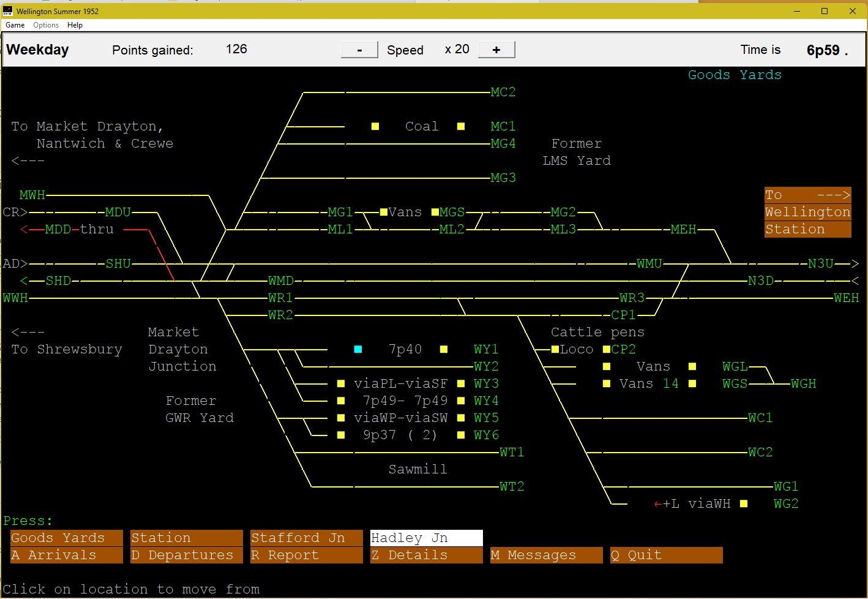868x599 pixels.
Task: Increase speed with the plus button
Action: [x=496, y=50]
